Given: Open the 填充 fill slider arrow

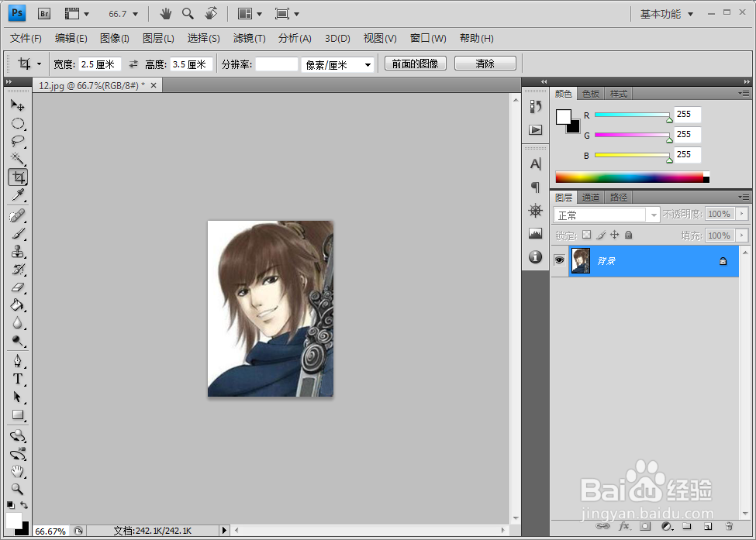Looking at the screenshot, I should tap(741, 235).
